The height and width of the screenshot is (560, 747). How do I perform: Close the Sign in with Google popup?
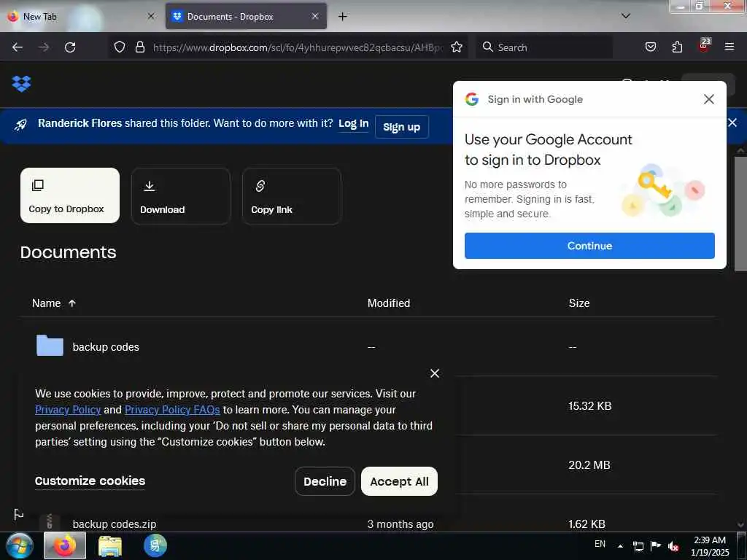coord(708,99)
